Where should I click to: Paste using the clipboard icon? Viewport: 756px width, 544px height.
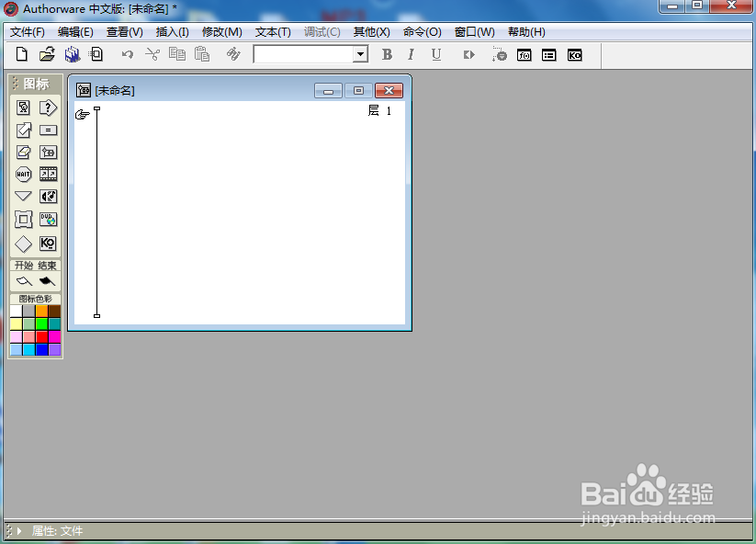click(x=202, y=54)
